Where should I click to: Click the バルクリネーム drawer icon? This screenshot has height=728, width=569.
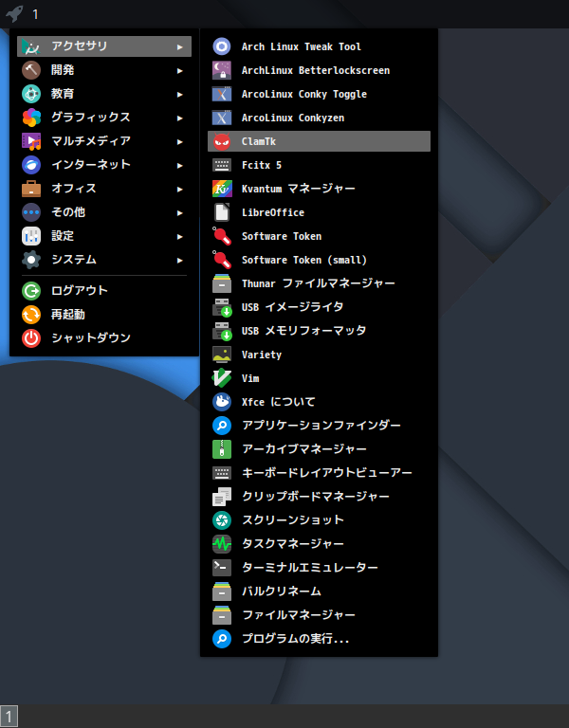coord(222,591)
